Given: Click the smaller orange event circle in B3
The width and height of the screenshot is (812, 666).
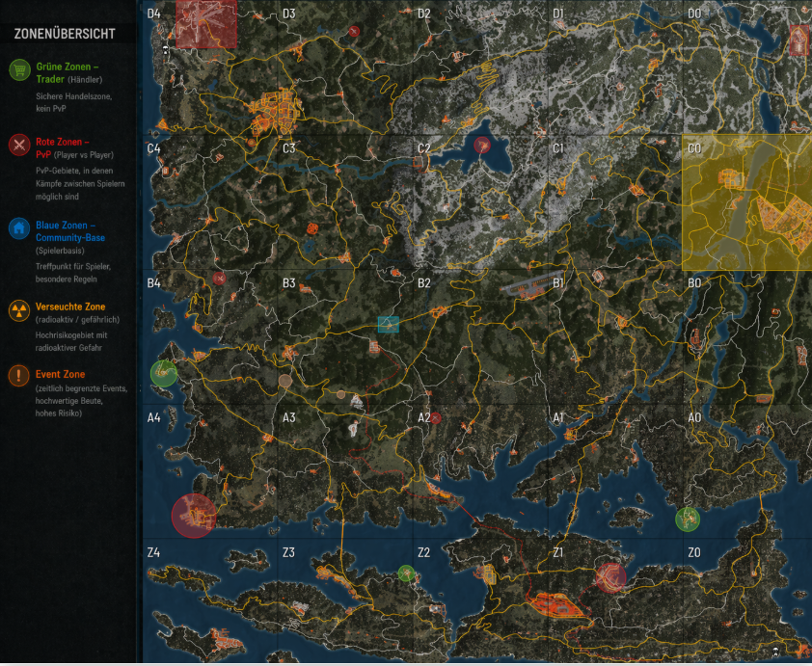Looking at the screenshot, I should click(x=340, y=395).
